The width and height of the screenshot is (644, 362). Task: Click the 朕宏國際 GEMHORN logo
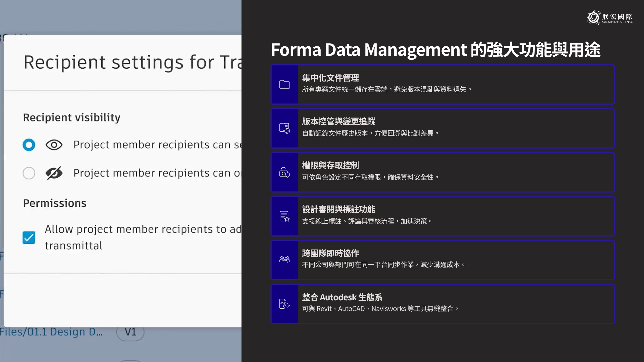click(x=610, y=17)
